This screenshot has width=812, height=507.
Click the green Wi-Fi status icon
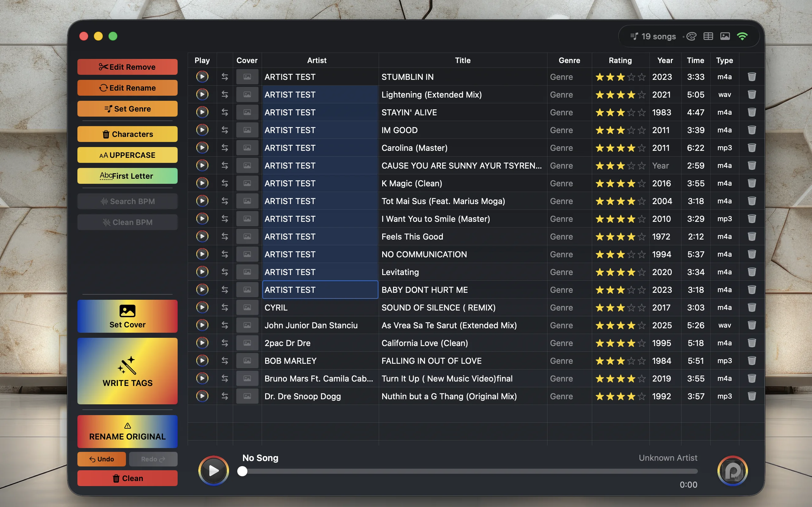click(x=742, y=36)
